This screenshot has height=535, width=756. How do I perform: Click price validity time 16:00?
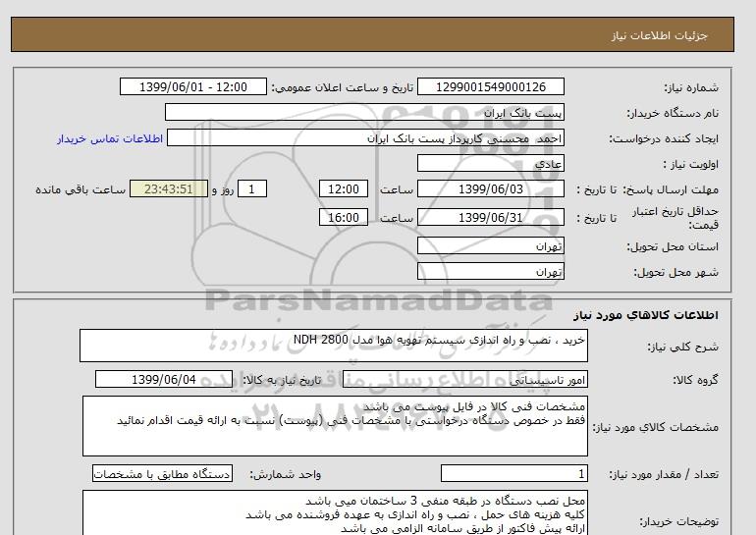344,217
